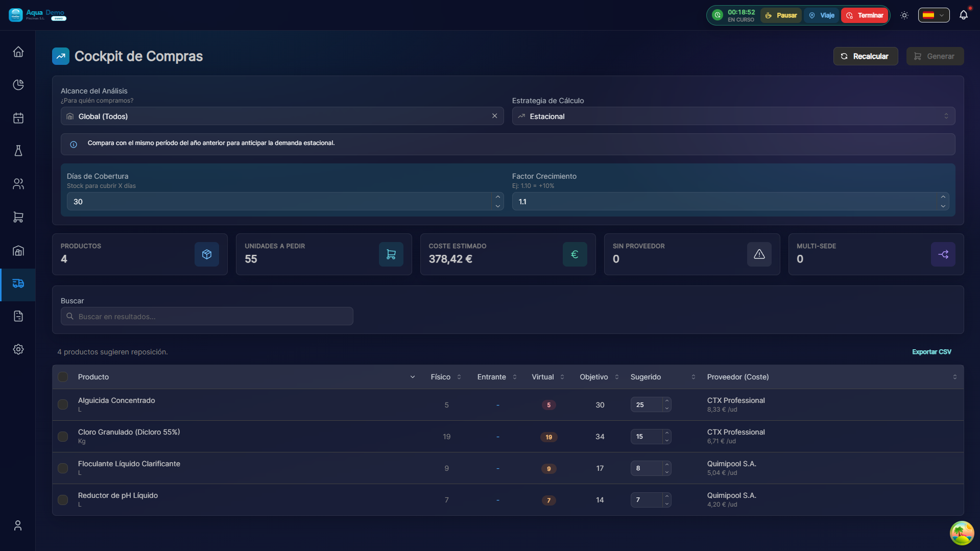Viewport: 980px width, 551px height.
Task: Open the document file sidebar icon
Action: (18, 316)
